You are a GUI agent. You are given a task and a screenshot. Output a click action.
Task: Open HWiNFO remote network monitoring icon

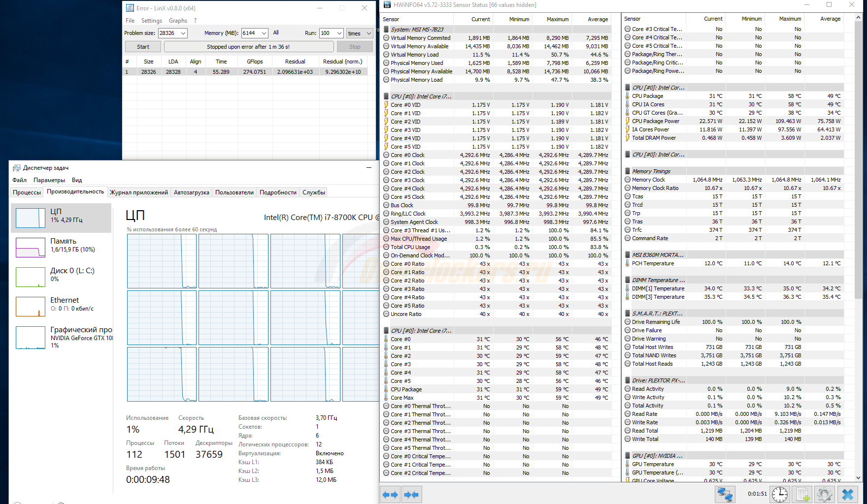click(725, 495)
